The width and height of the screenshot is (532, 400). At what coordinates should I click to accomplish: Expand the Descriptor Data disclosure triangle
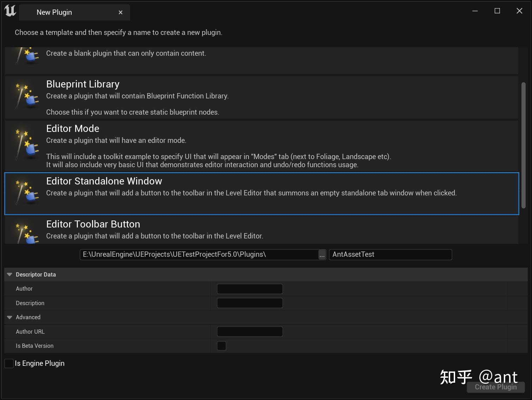10,274
